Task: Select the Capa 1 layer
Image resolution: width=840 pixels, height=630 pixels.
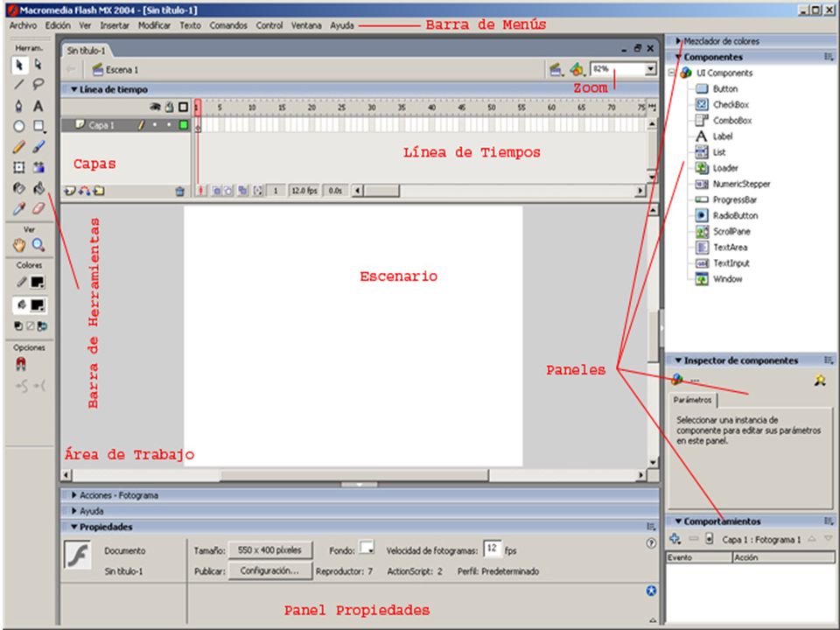Action: click(125, 125)
